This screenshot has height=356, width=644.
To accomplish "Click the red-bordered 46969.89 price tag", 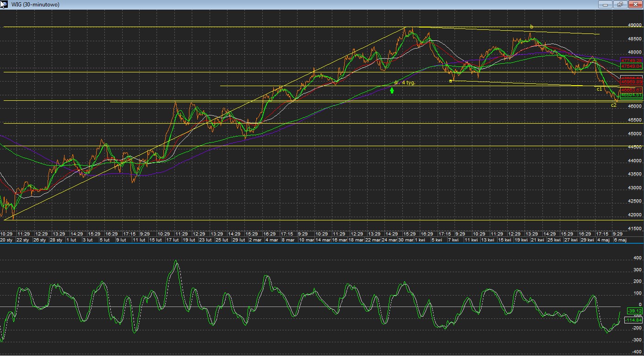I will point(631,82).
